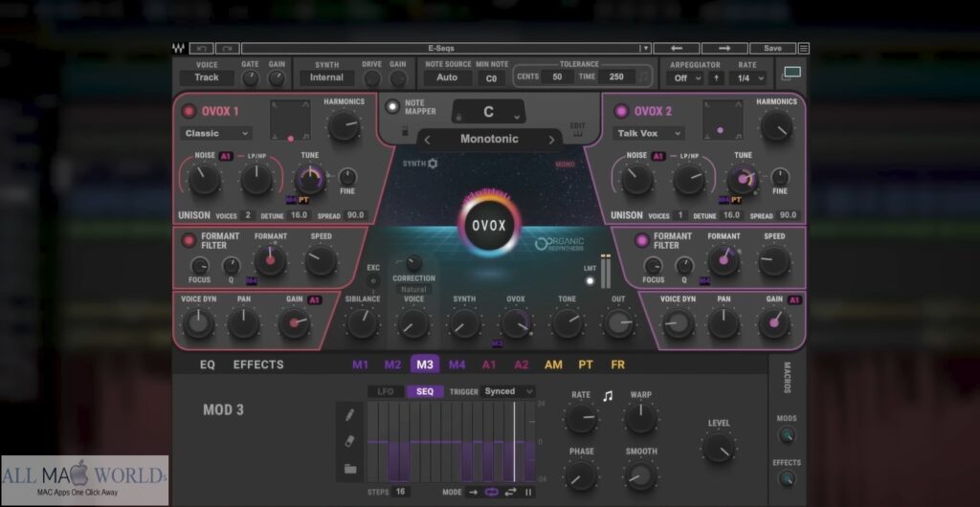The image size is (980, 507).
Task: Toggle Note Mapper on/off
Action: (x=391, y=106)
